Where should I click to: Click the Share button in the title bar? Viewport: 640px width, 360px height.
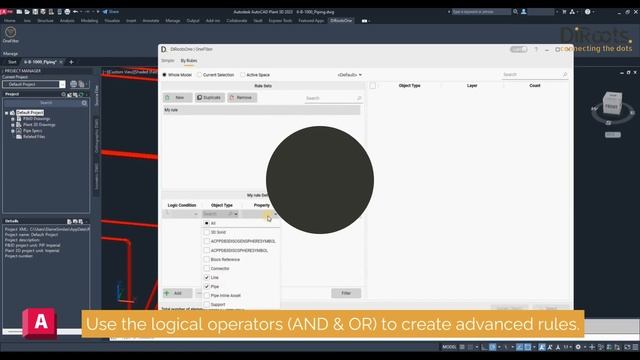[111, 12]
